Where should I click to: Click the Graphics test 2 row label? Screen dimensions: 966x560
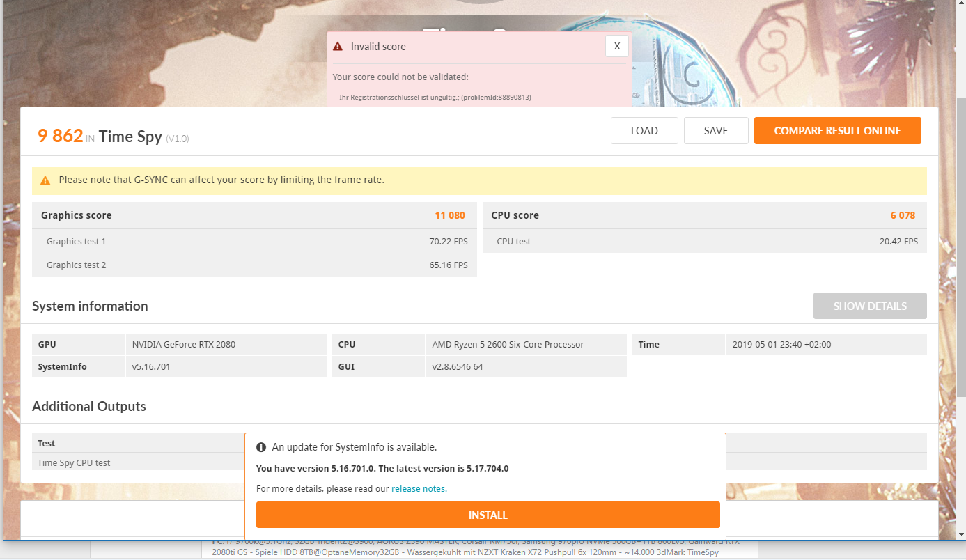[76, 265]
